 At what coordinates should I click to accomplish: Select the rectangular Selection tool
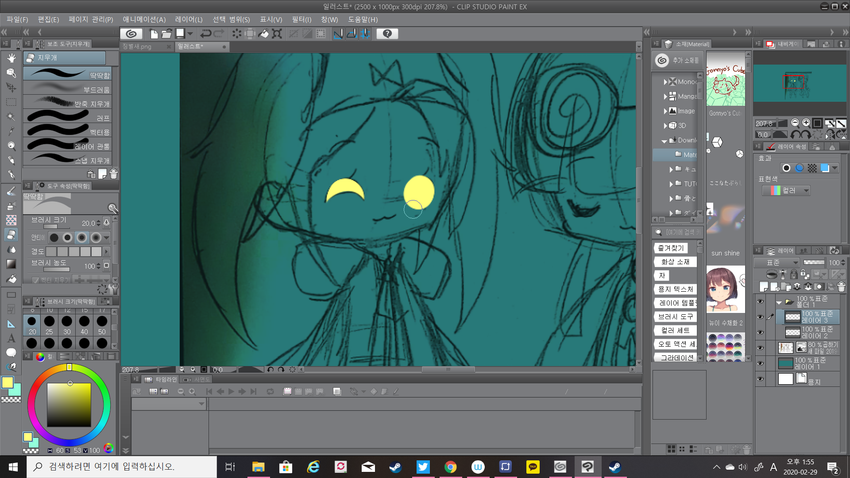pos(11,102)
